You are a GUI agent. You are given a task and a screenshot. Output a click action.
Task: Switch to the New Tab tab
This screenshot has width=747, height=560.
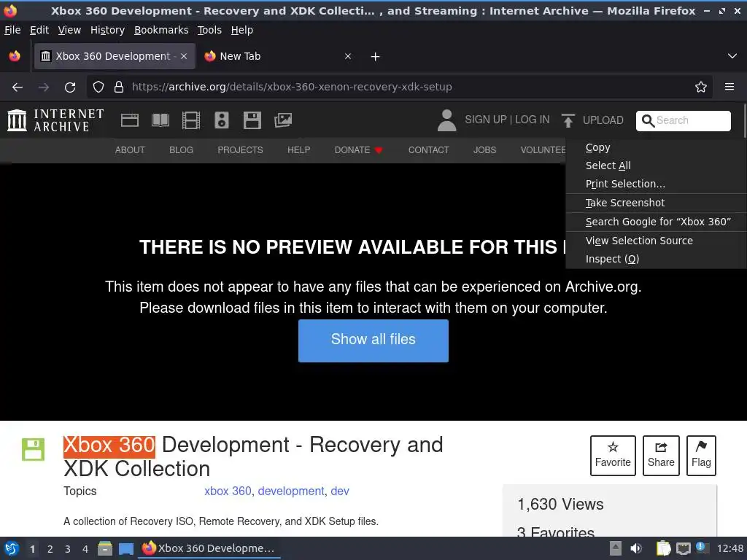(279, 56)
